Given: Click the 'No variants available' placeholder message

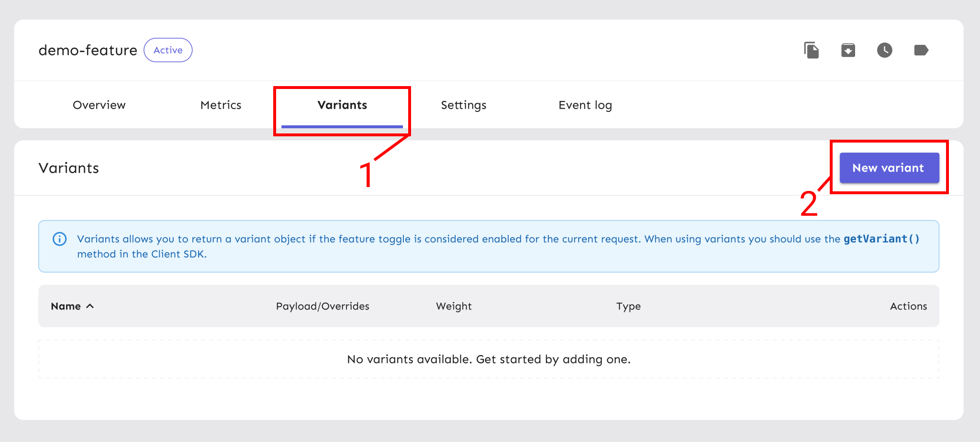Looking at the screenshot, I should point(489,359).
